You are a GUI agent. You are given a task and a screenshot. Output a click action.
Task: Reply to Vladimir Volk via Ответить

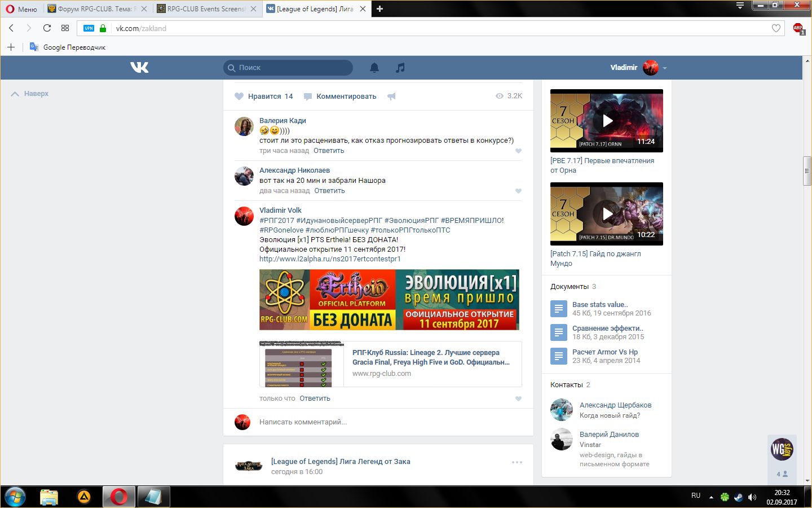click(315, 398)
